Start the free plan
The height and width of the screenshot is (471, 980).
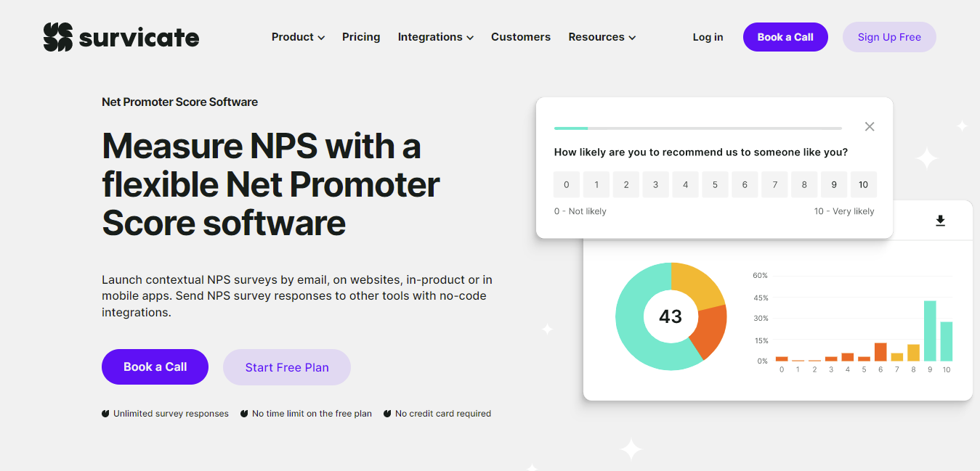click(x=286, y=366)
